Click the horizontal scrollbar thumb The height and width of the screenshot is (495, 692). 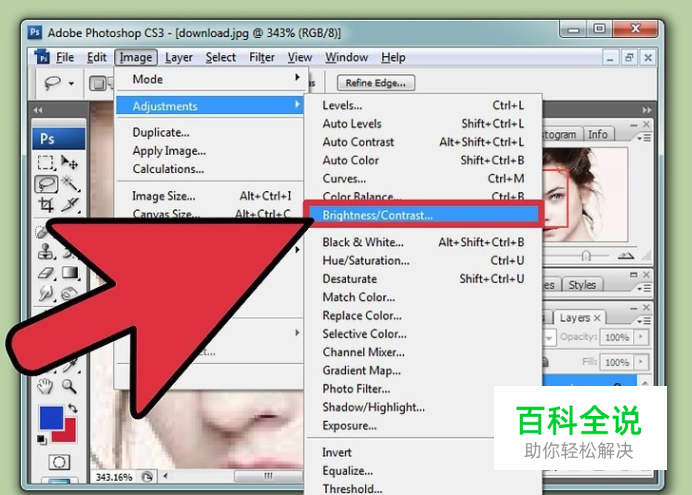coord(268,476)
